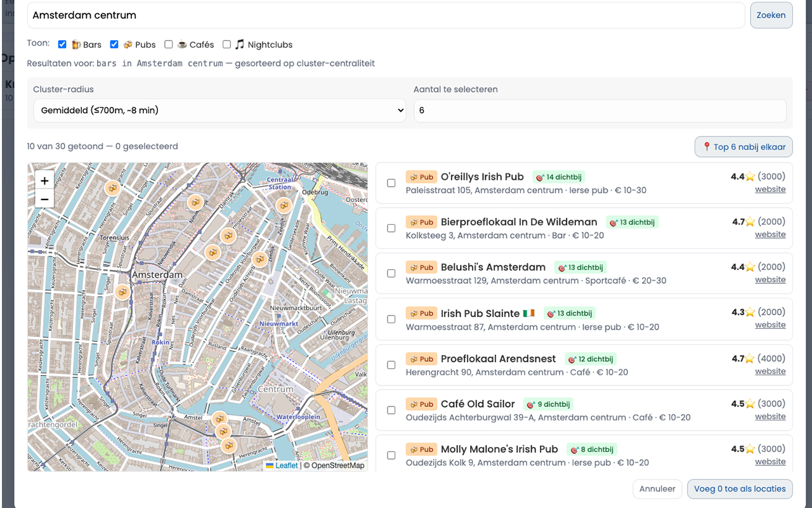This screenshot has width=812, height=508.
Task: Open Irish Pub Slainte website link
Action: point(770,324)
